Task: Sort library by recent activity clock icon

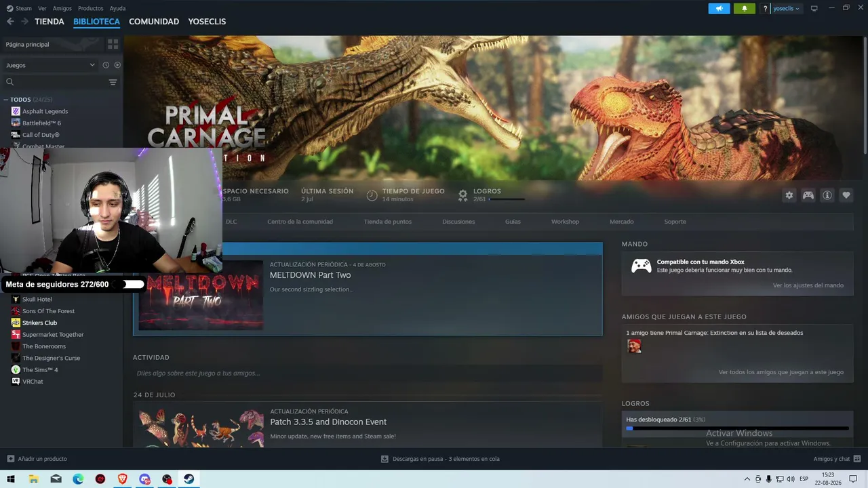Action: point(106,65)
